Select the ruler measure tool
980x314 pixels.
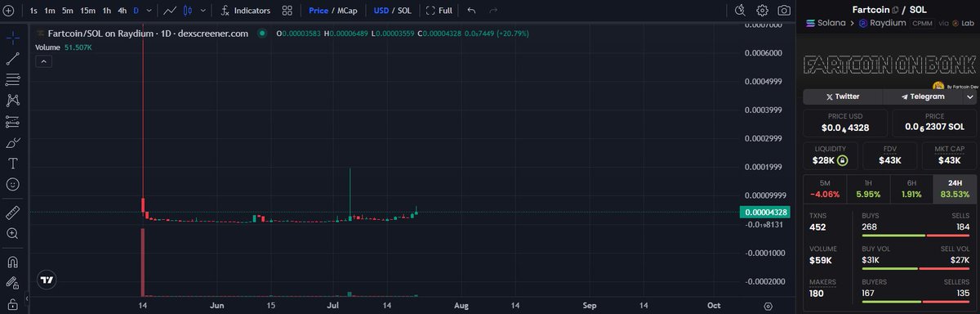pyautogui.click(x=13, y=213)
